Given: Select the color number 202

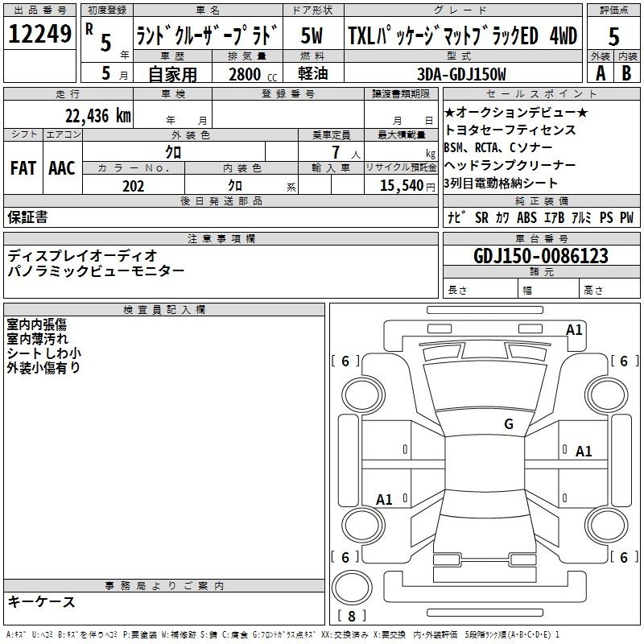Looking at the screenshot, I should 133,186.
